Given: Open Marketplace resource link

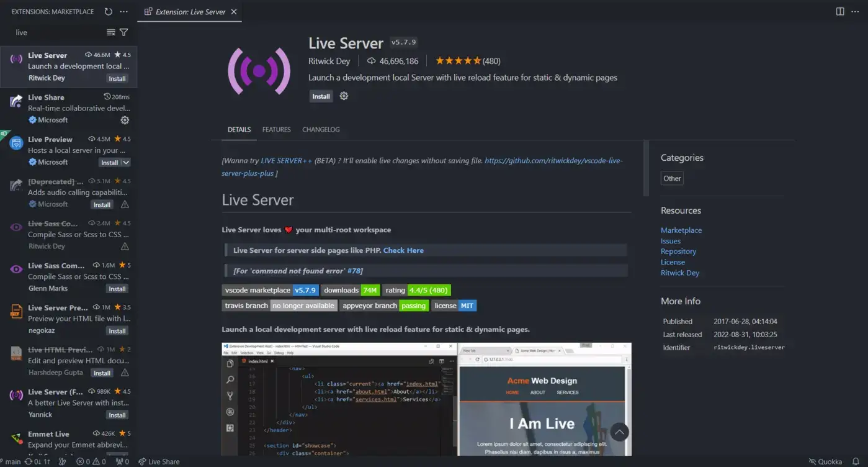Looking at the screenshot, I should click(681, 230).
